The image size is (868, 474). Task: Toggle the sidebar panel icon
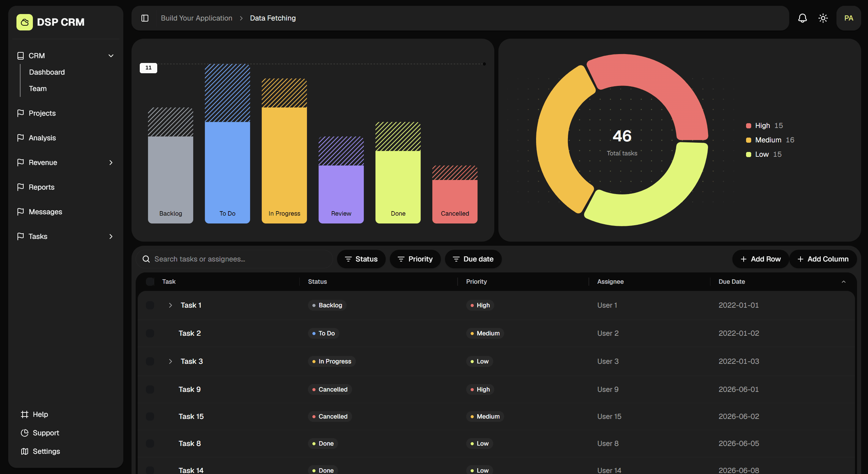(145, 18)
